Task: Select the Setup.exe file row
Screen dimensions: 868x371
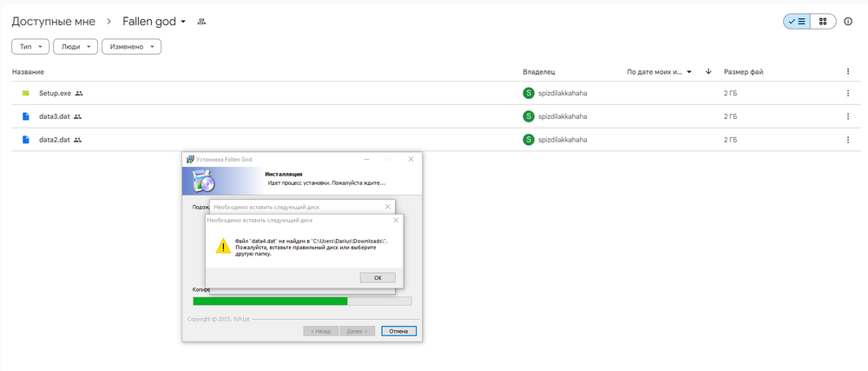Action: tap(436, 94)
